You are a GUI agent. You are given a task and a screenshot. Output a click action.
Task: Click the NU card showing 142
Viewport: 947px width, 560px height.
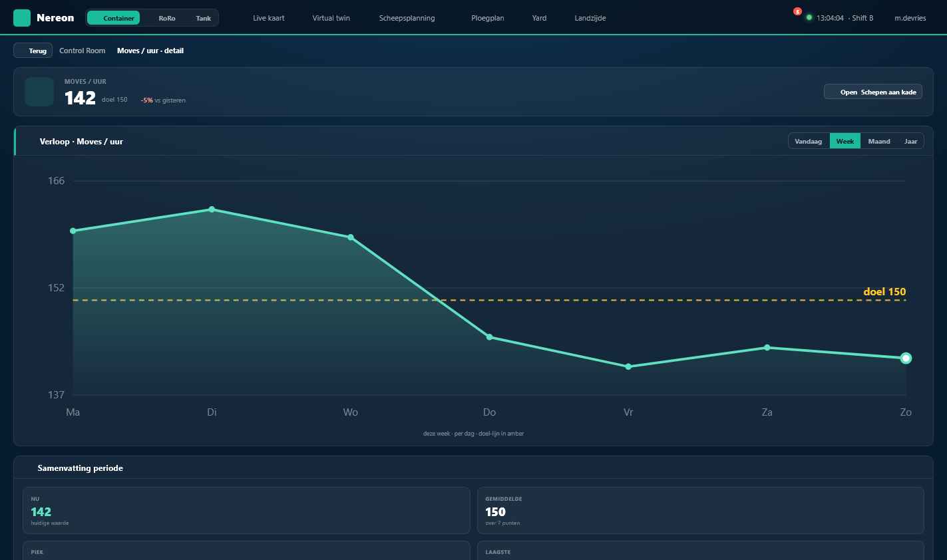pos(246,511)
